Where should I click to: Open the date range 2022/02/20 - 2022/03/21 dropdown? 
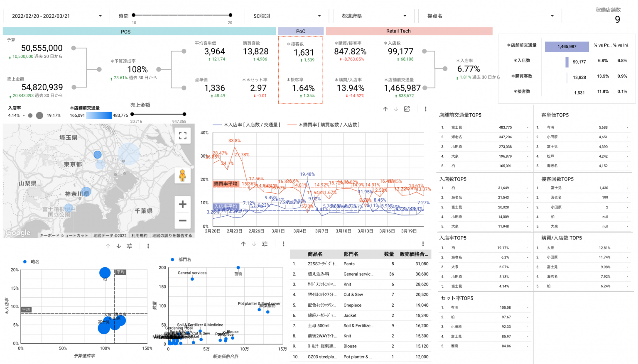(x=56, y=16)
